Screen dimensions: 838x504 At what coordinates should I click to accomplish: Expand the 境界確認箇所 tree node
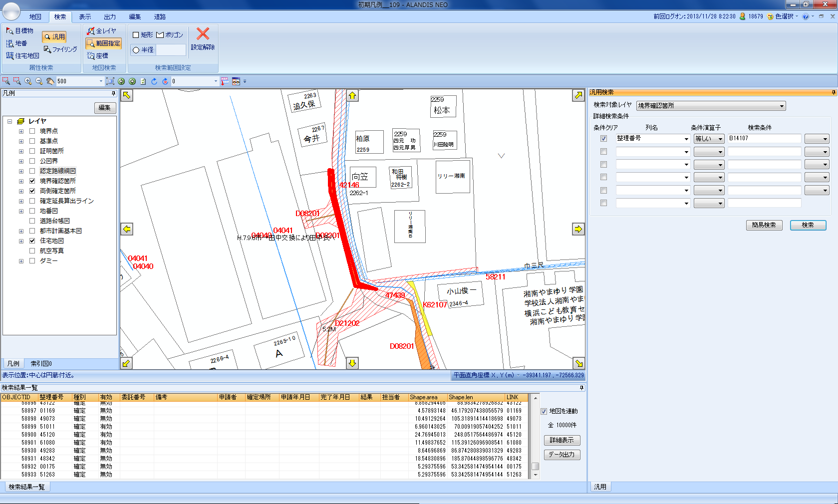coord(21,181)
